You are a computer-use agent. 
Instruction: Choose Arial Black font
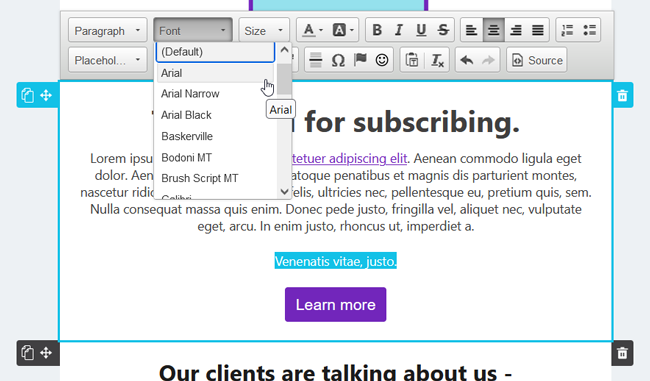point(215,115)
